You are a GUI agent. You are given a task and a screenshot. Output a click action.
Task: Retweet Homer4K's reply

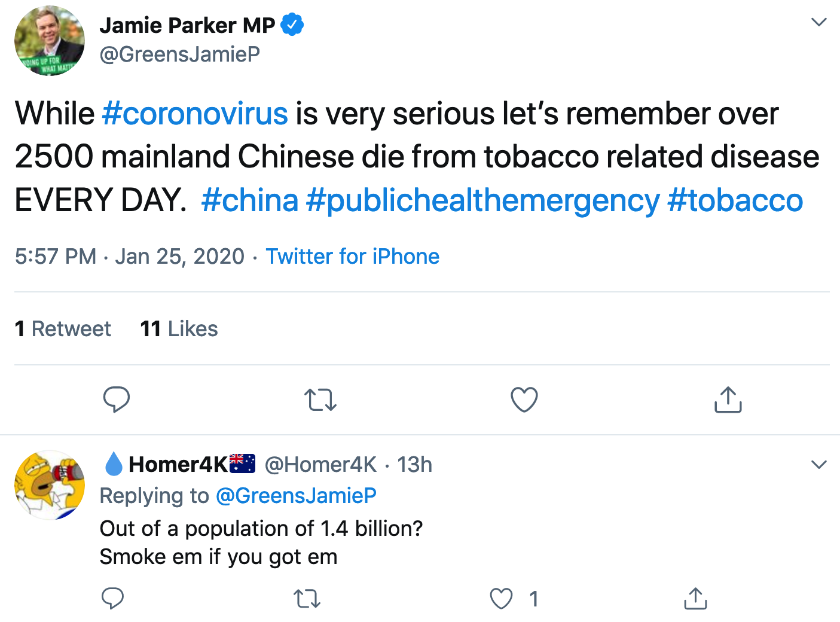coord(307,598)
